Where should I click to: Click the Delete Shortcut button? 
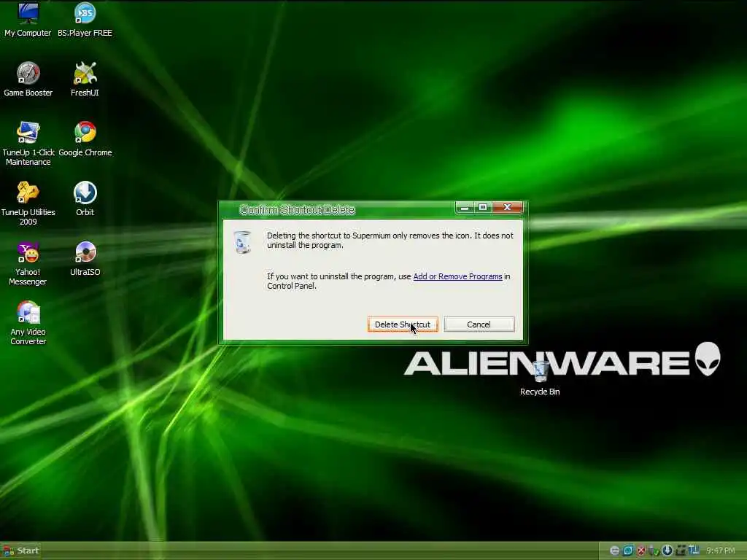[403, 324]
